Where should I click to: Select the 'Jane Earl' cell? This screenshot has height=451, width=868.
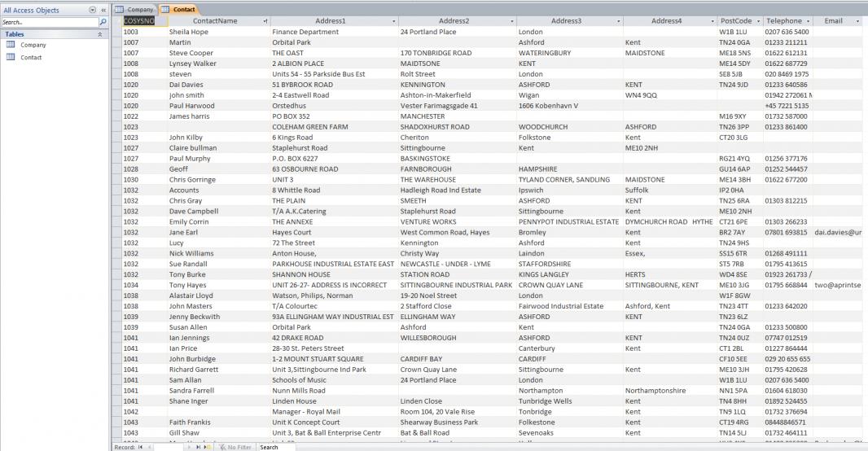[218, 232]
